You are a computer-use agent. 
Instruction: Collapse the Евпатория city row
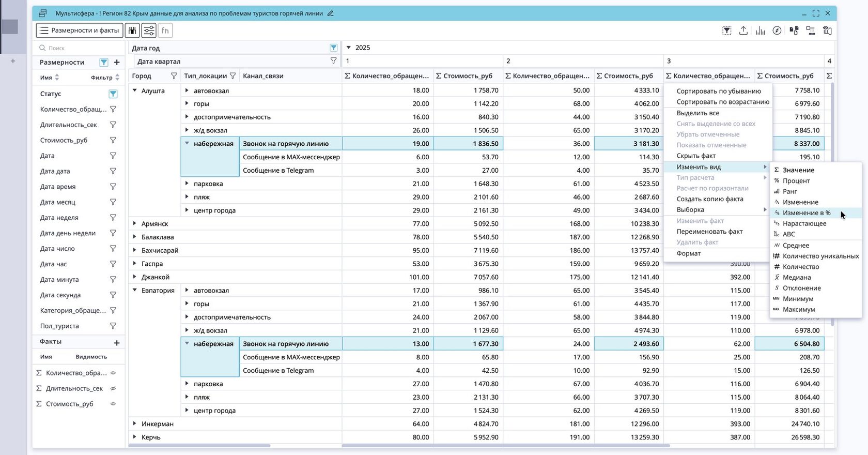point(135,291)
